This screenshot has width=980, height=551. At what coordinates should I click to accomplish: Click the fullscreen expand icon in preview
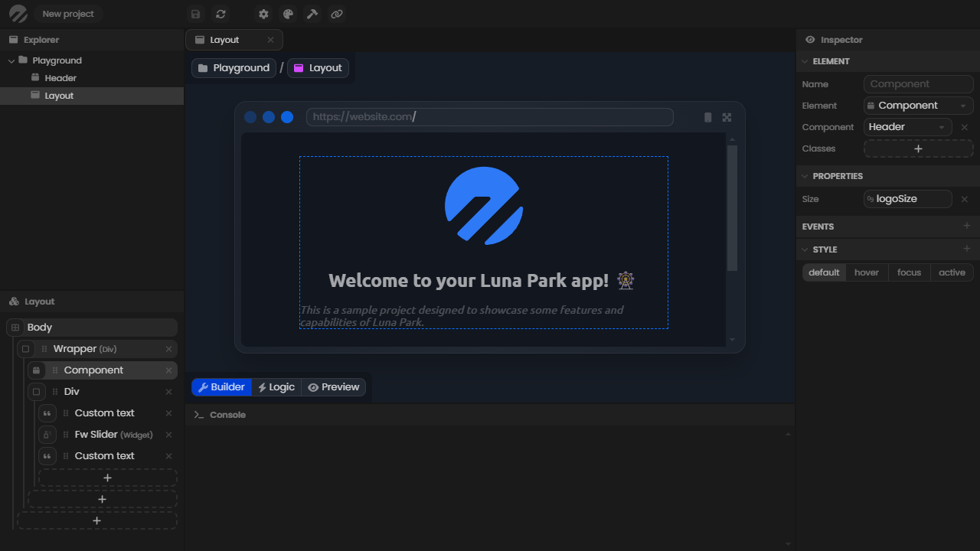tap(727, 117)
